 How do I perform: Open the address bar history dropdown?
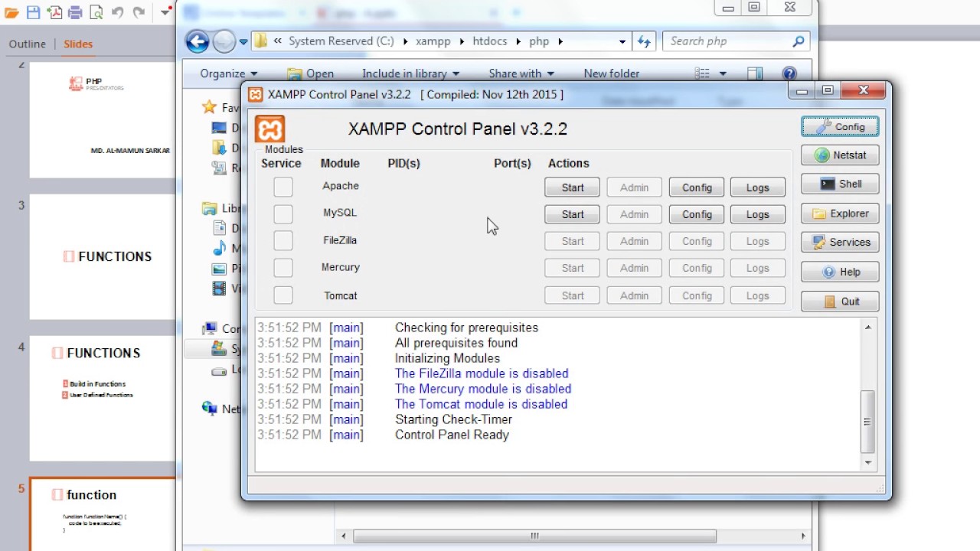point(622,41)
